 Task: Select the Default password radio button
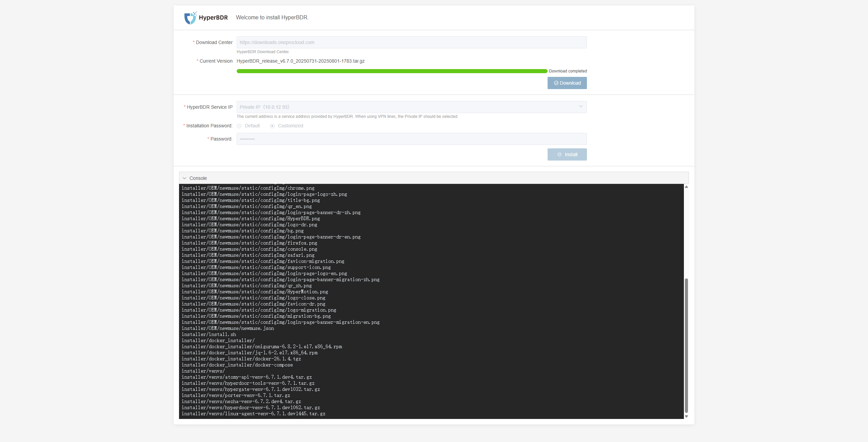239,126
